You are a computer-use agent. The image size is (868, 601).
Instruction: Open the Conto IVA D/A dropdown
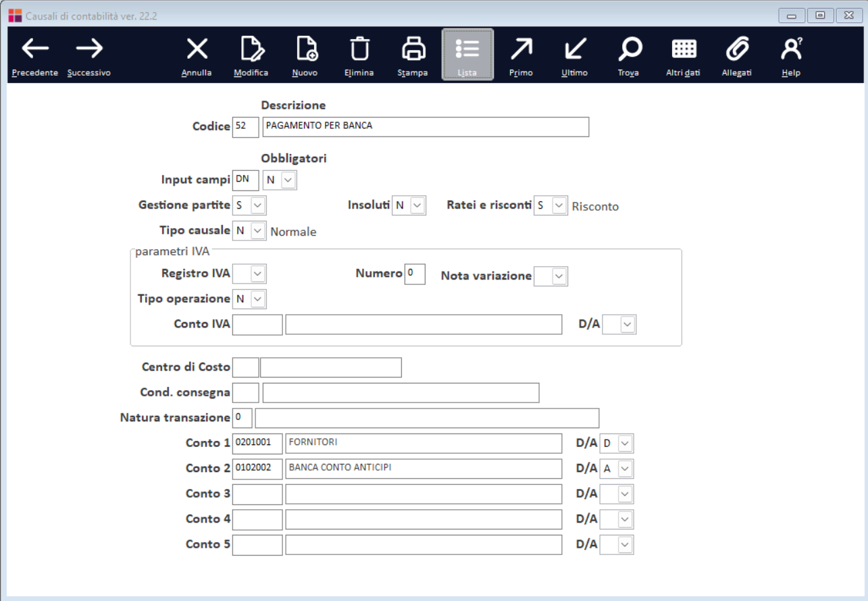click(628, 325)
